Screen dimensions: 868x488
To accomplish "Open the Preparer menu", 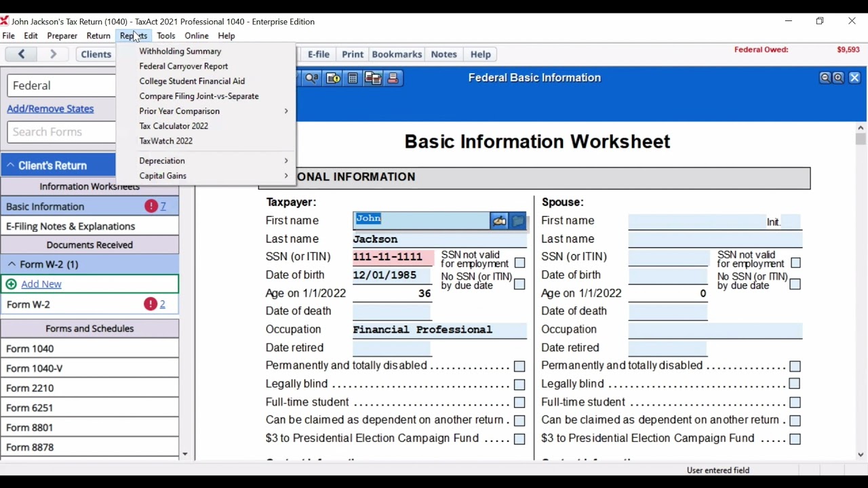I will pyautogui.click(x=62, y=36).
